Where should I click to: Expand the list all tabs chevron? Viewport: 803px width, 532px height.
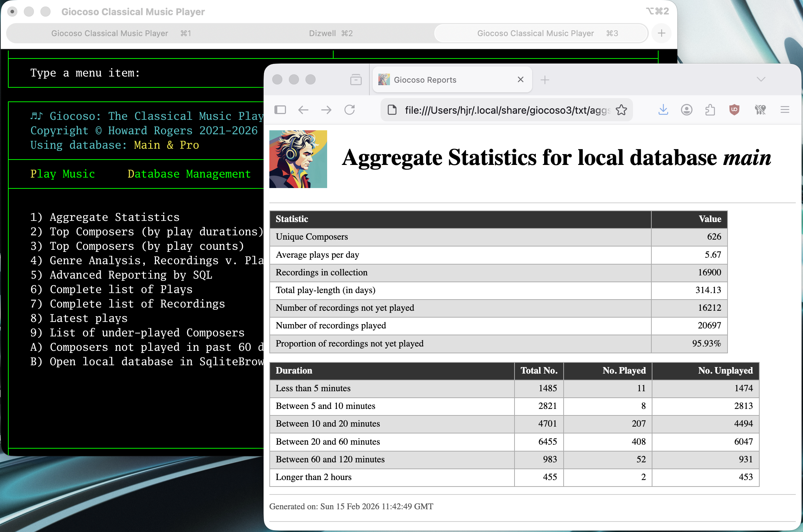pos(761,79)
